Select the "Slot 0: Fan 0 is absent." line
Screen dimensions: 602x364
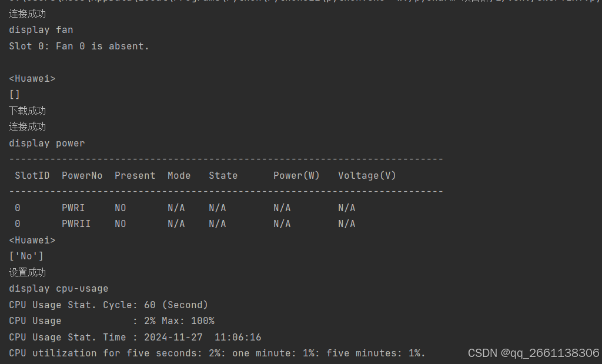pos(79,46)
